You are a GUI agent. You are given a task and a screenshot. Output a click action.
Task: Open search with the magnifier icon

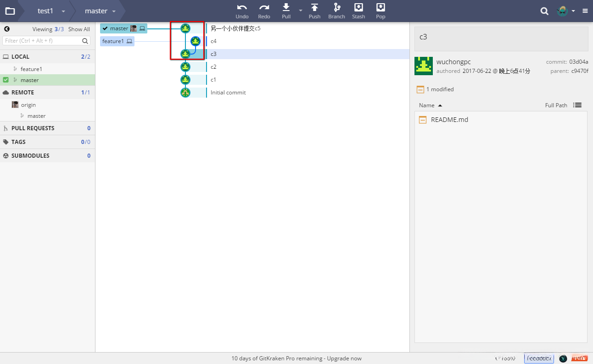click(x=544, y=11)
